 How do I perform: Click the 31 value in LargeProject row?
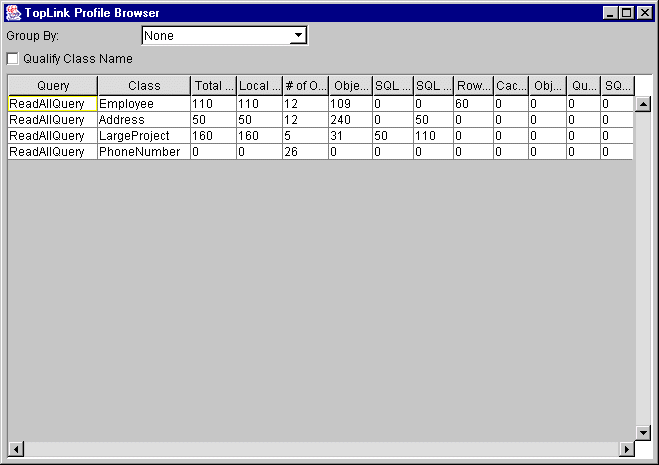[351, 136]
